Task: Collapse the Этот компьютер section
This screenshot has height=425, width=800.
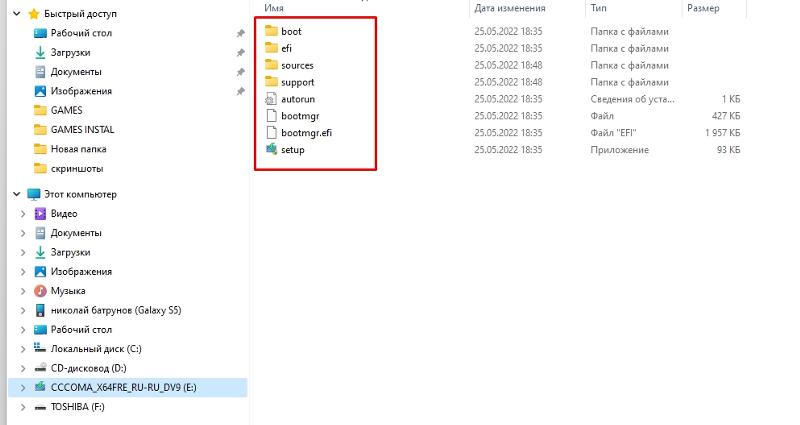Action: [x=17, y=194]
